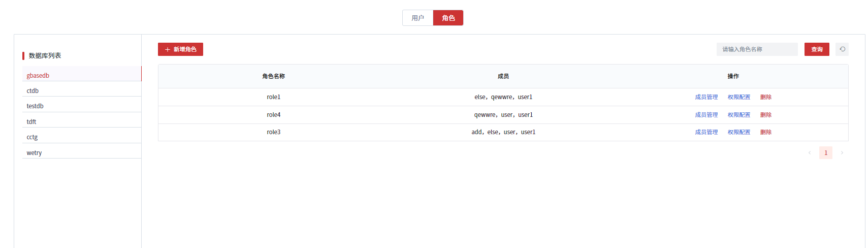Switch to the 用户 tab
This screenshot has height=248, width=868.
click(x=417, y=18)
